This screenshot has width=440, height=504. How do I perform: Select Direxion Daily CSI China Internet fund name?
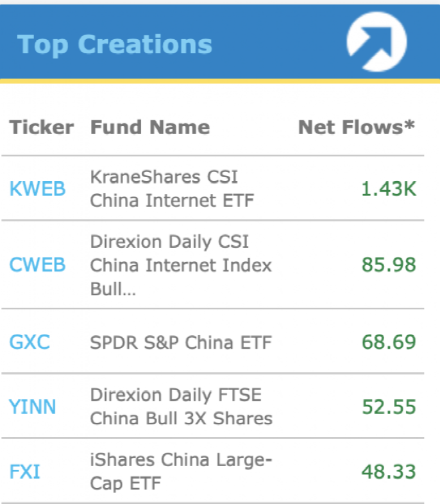tap(180, 265)
